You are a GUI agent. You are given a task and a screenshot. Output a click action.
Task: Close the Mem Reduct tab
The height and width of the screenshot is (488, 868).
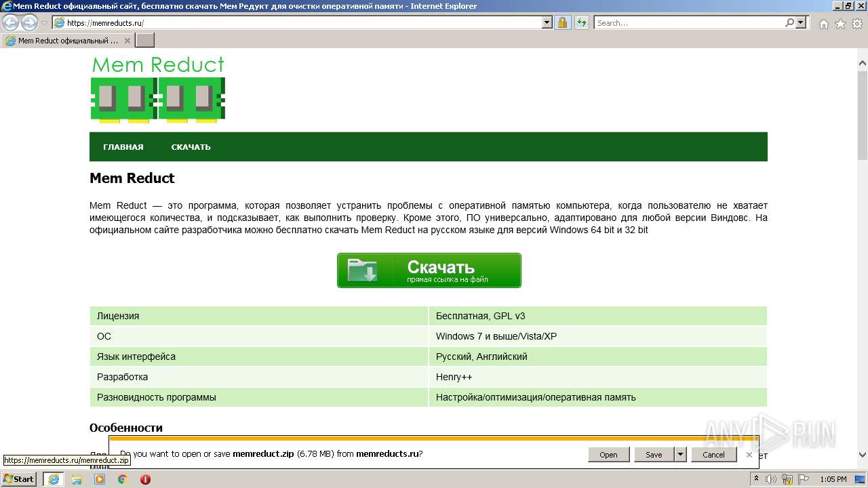[127, 41]
